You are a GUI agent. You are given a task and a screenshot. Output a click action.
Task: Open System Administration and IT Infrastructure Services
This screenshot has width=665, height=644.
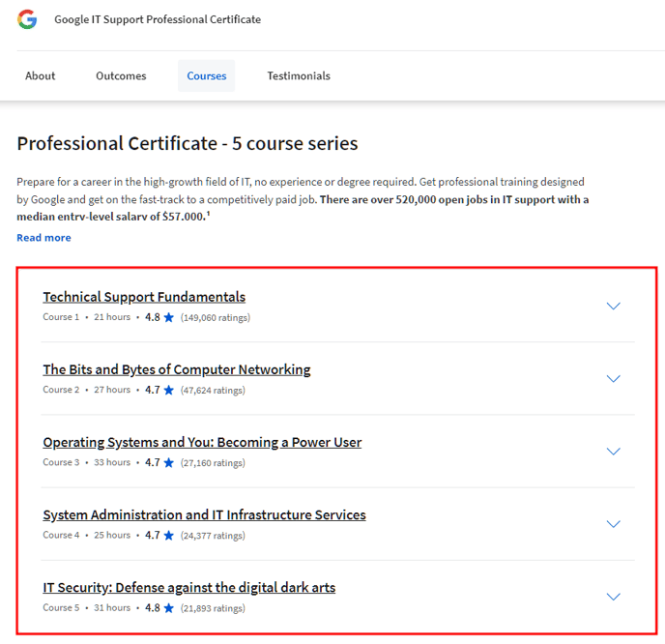pos(204,514)
